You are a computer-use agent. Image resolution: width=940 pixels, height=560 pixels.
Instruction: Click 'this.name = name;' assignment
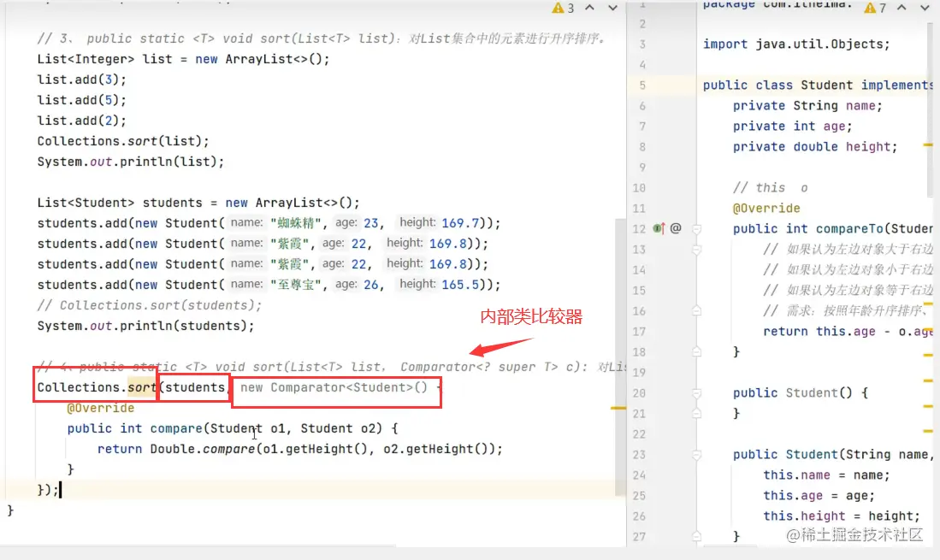click(x=826, y=475)
